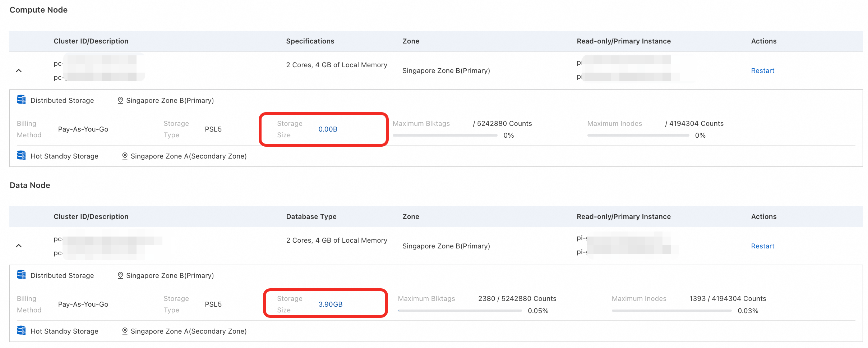The image size is (868, 348).
Task: Click the Data Node section heading
Action: (x=30, y=185)
